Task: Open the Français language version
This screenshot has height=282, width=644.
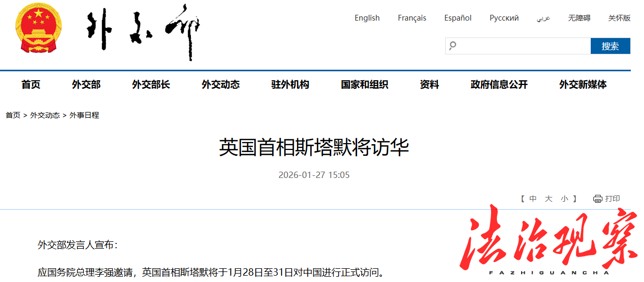Action: tap(411, 18)
